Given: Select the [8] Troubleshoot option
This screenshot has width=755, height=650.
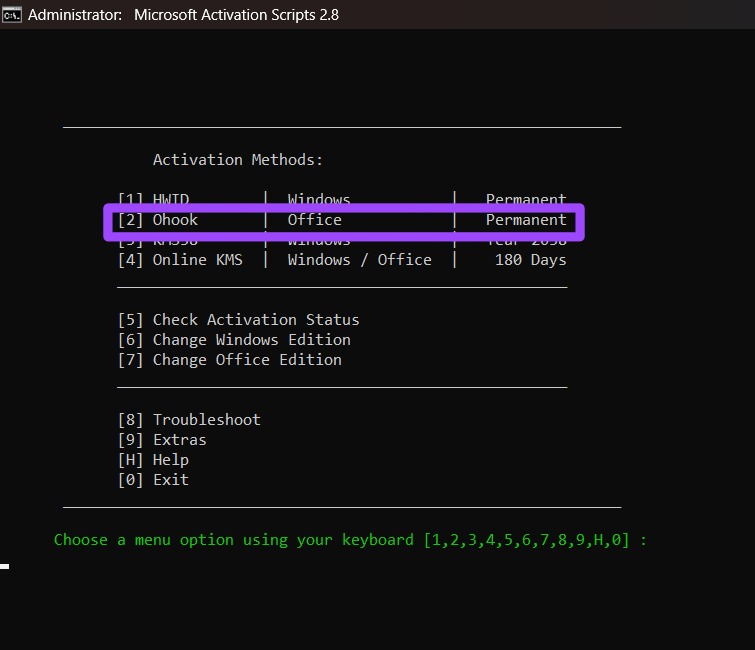Looking at the screenshot, I should coord(189,420).
